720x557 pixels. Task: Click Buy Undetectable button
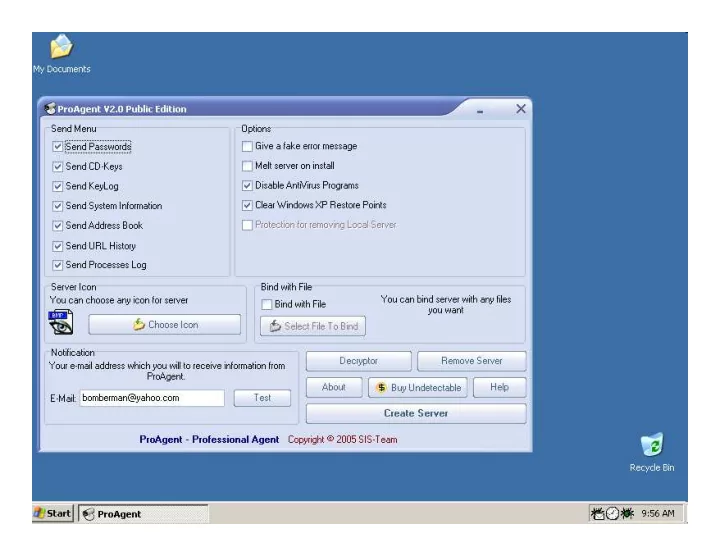coord(418,388)
